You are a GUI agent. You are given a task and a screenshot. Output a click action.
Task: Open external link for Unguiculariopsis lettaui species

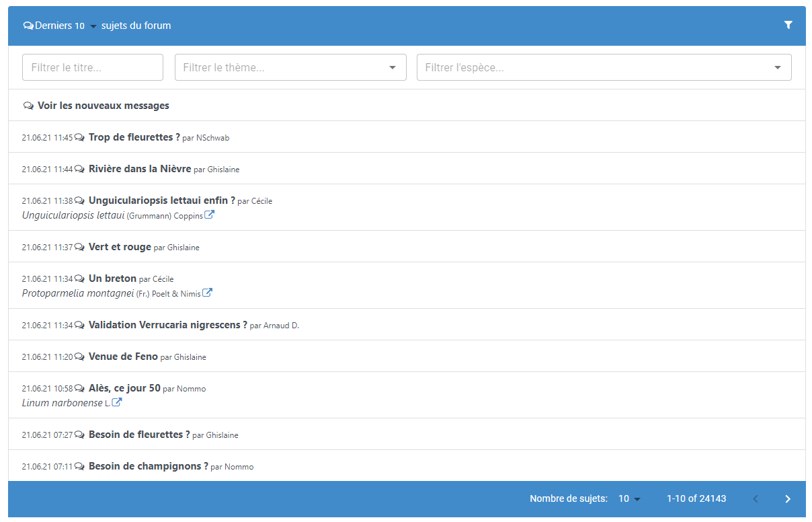coord(209,215)
